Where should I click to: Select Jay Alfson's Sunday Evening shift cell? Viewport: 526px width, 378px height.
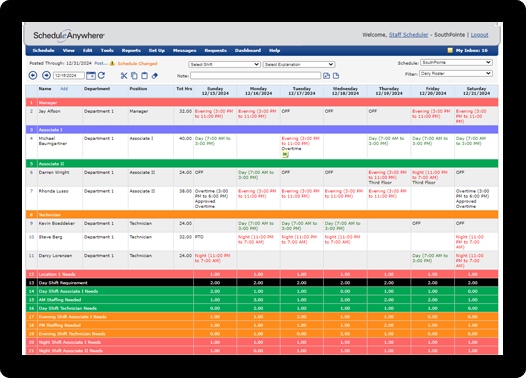tap(215, 116)
